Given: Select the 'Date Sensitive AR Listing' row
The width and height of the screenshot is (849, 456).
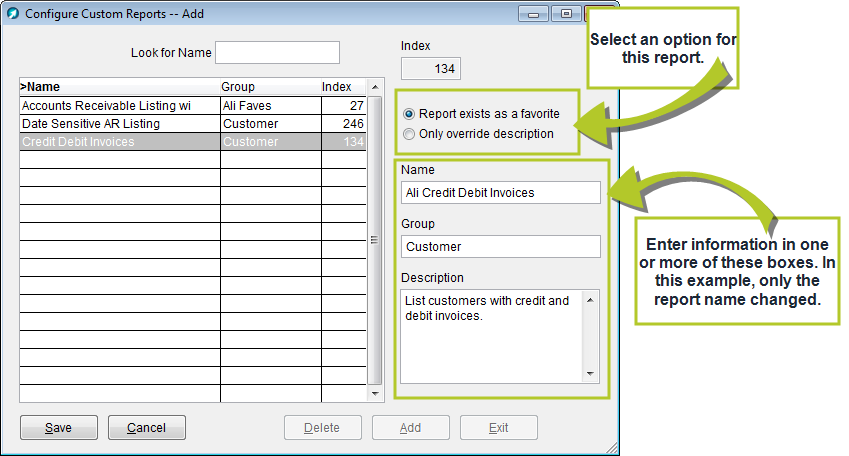Looking at the screenshot, I should coord(193,123).
